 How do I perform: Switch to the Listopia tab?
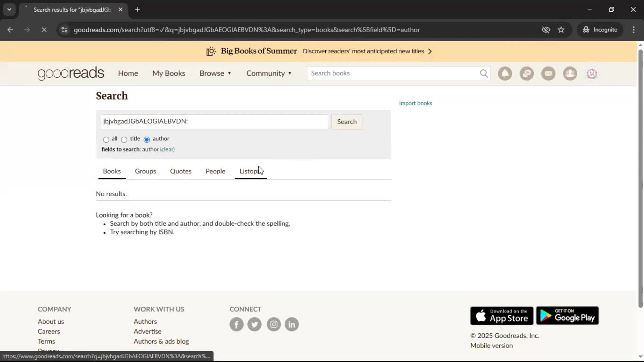point(251,171)
